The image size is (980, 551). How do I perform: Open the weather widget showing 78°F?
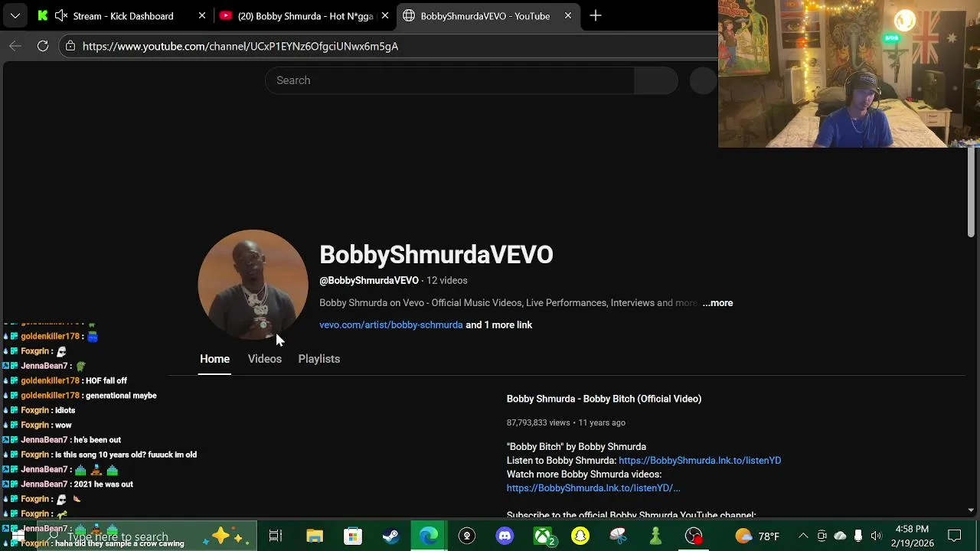tap(757, 536)
